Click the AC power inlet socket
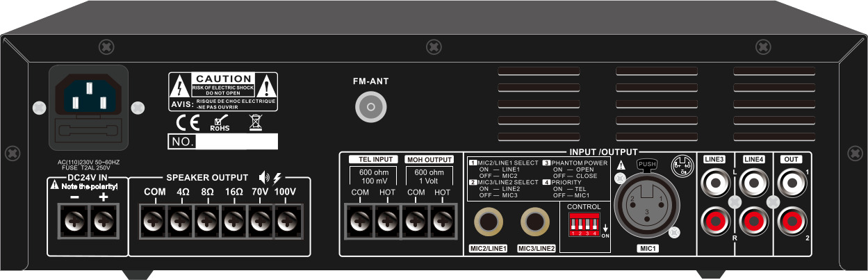This screenshot has height=280, width=868. [88, 95]
